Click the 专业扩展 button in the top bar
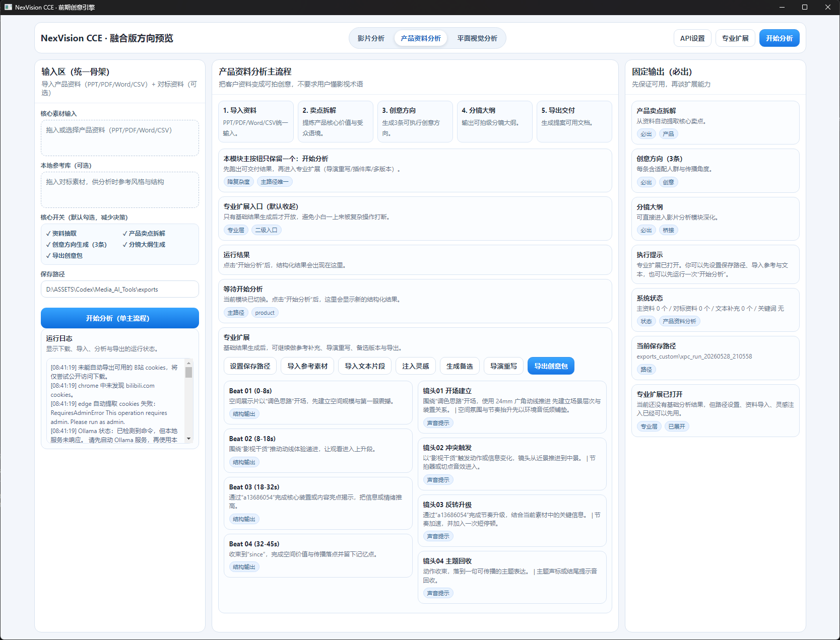The width and height of the screenshot is (840, 640). (735, 38)
